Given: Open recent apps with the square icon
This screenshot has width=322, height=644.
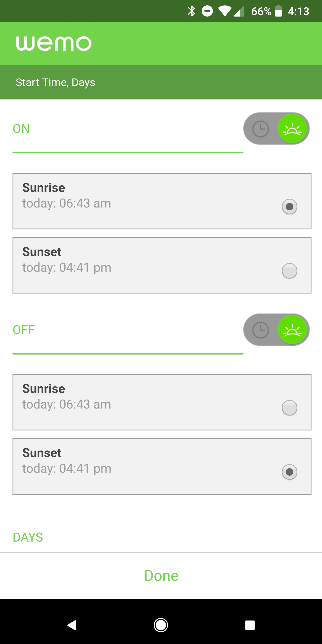Looking at the screenshot, I should pos(250,625).
